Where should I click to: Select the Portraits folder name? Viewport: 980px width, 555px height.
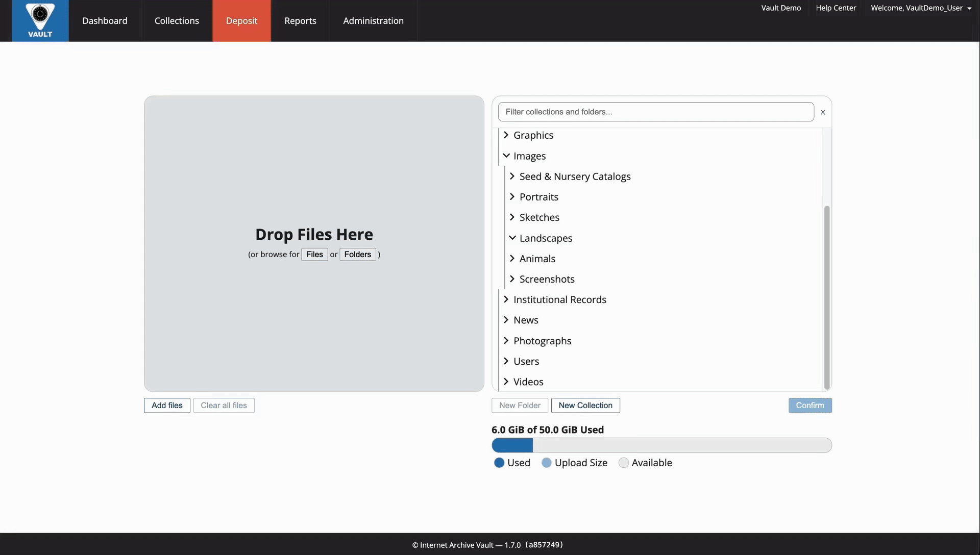tap(538, 197)
